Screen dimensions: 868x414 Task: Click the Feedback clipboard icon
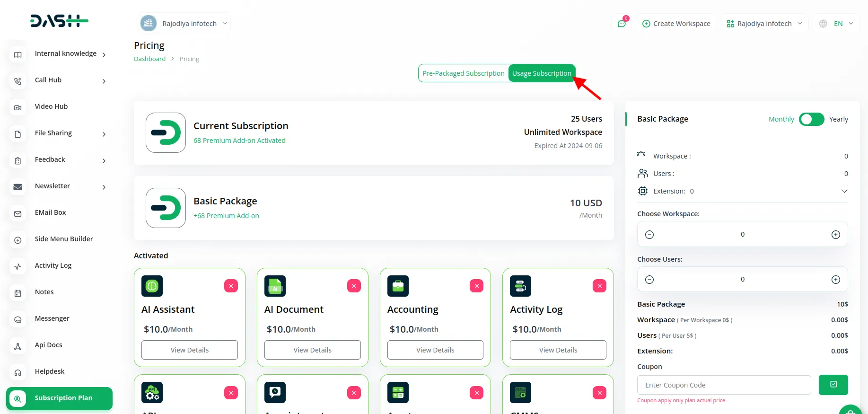[x=18, y=160]
